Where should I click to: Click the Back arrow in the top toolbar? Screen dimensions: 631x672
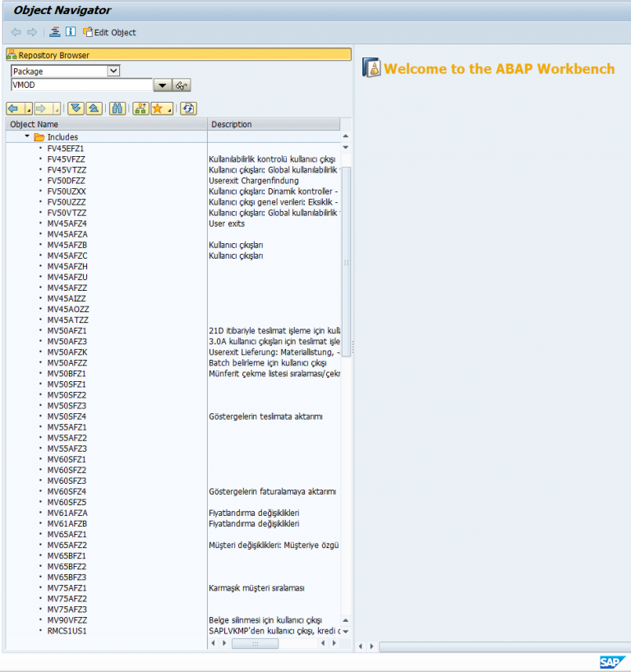tap(16, 32)
